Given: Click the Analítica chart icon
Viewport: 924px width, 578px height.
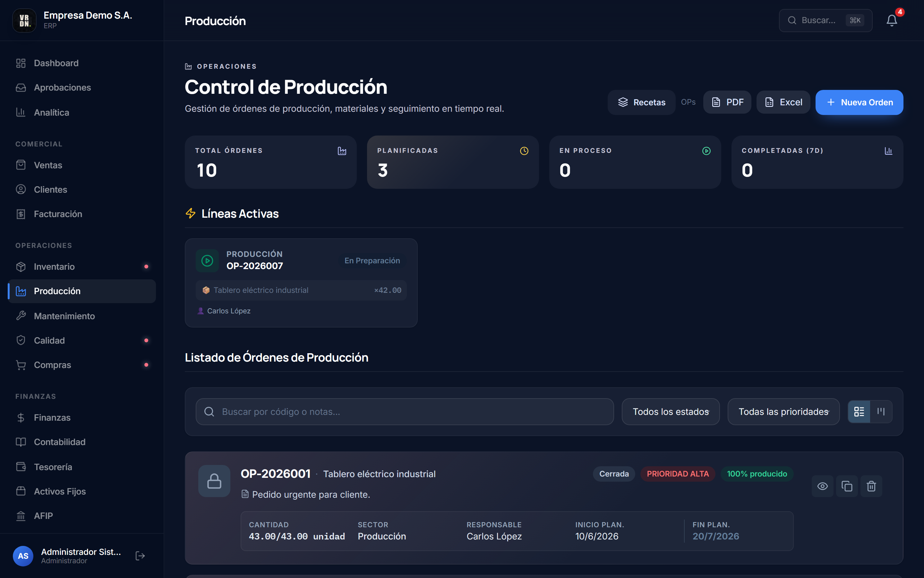Looking at the screenshot, I should [x=21, y=112].
